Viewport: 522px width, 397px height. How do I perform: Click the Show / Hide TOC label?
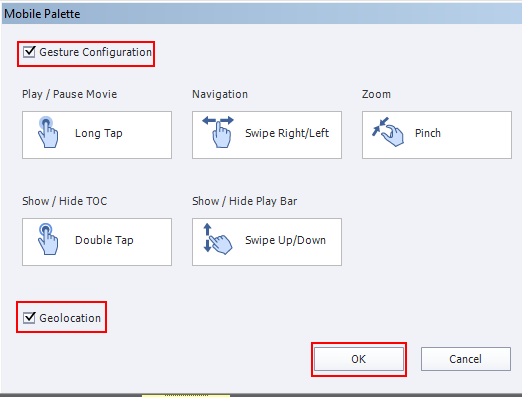coord(65,201)
